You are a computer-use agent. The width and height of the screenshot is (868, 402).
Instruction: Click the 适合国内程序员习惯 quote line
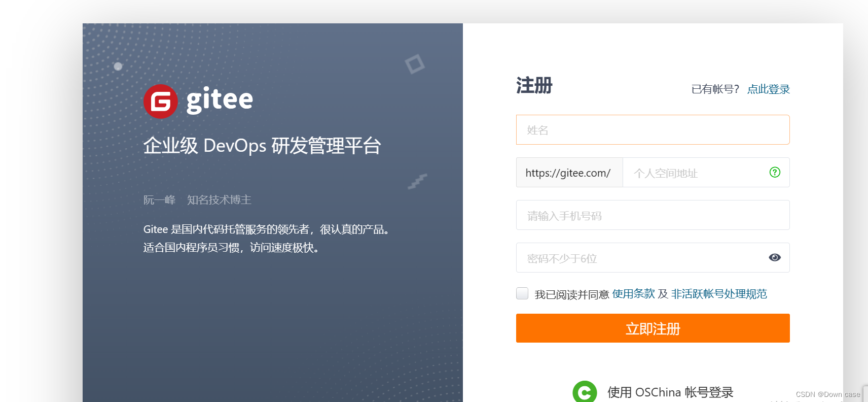pyautogui.click(x=231, y=248)
